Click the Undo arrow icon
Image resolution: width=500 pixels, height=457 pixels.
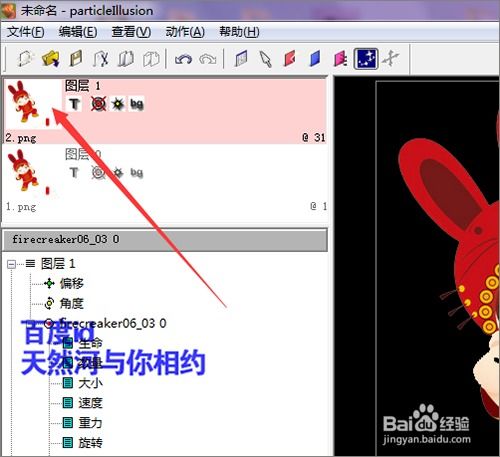183,59
